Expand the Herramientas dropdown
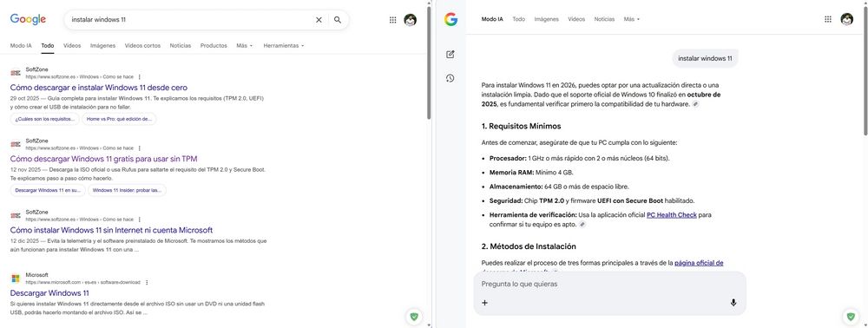868x328 pixels. pos(284,46)
